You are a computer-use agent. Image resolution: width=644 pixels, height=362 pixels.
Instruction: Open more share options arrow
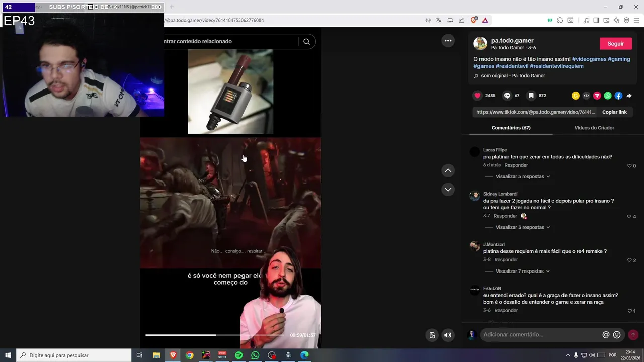(x=629, y=96)
